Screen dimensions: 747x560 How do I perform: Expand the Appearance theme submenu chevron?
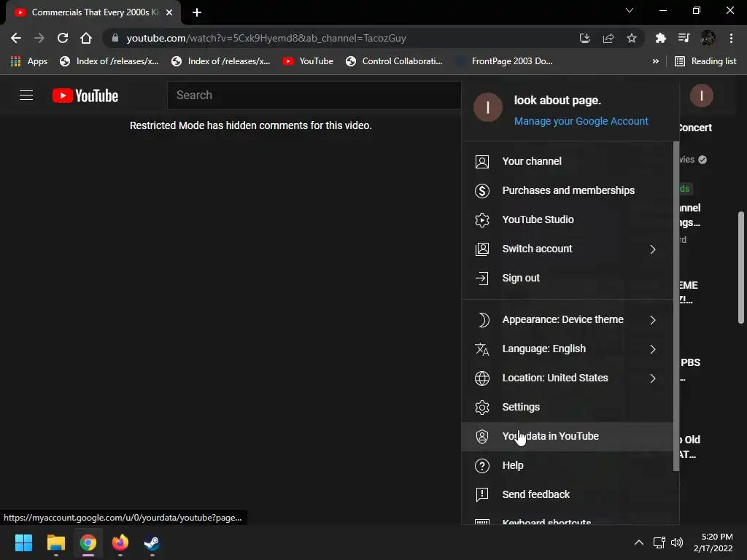[653, 320]
